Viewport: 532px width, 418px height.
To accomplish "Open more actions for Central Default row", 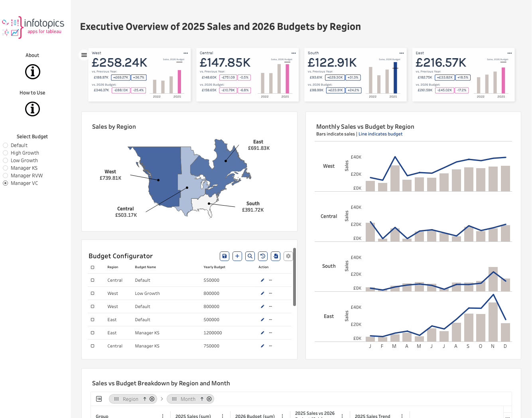I will (x=270, y=281).
